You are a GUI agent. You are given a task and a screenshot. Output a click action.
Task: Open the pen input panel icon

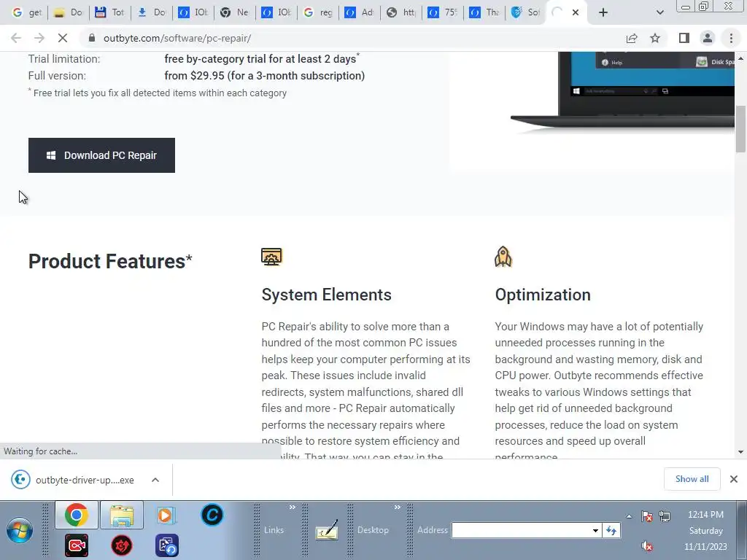tap(327, 529)
